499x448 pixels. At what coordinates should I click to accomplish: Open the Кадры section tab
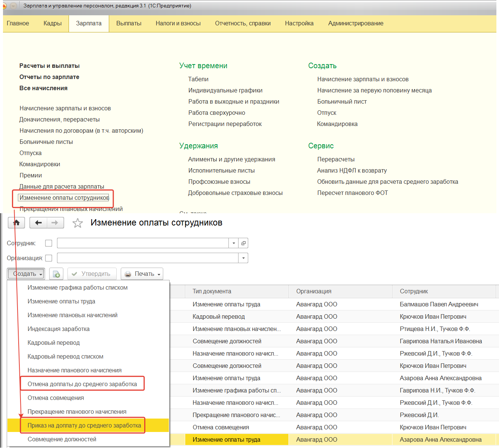click(53, 23)
